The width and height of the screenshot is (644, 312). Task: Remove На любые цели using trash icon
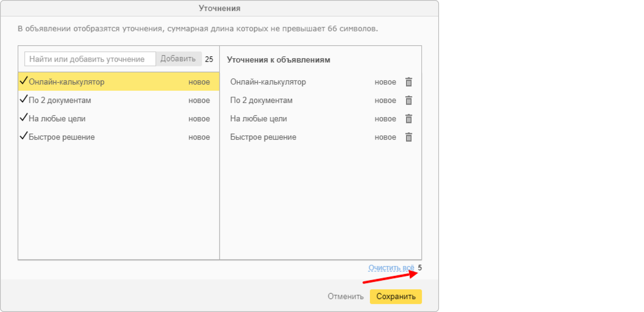coord(408,119)
